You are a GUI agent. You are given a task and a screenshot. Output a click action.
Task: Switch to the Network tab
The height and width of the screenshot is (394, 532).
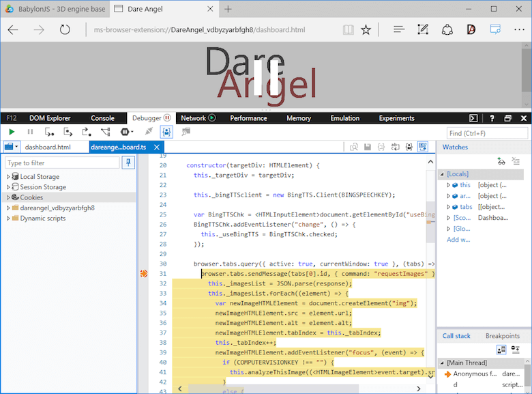[x=194, y=118]
